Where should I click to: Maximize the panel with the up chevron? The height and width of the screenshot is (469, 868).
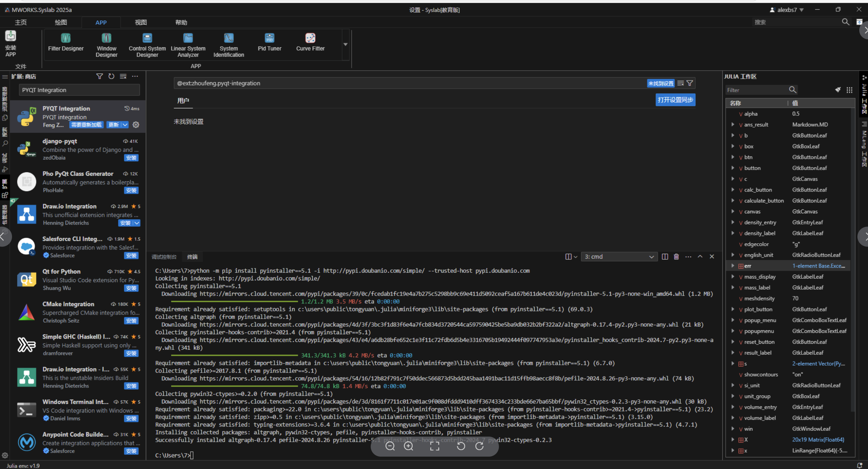(x=700, y=257)
